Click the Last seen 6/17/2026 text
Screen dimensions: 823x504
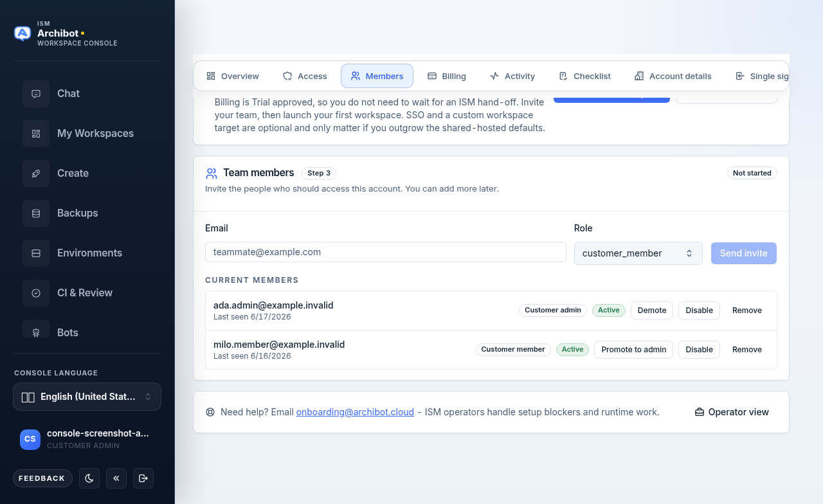click(x=252, y=317)
